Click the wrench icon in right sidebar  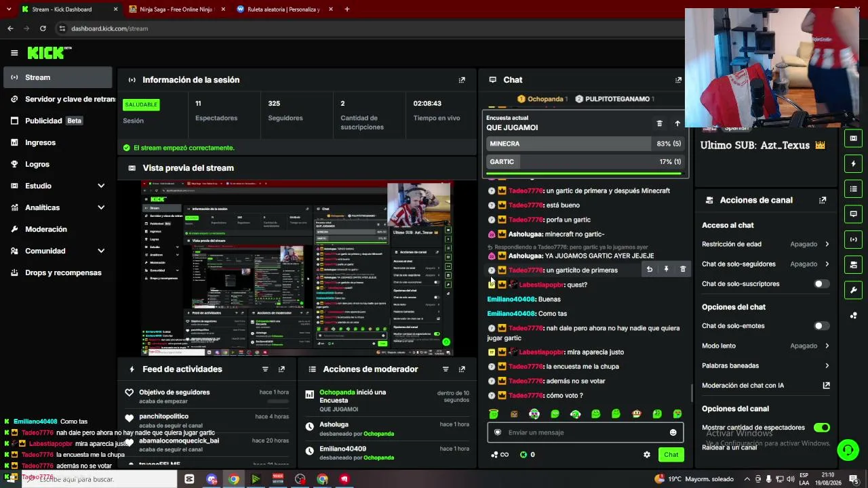click(x=853, y=290)
